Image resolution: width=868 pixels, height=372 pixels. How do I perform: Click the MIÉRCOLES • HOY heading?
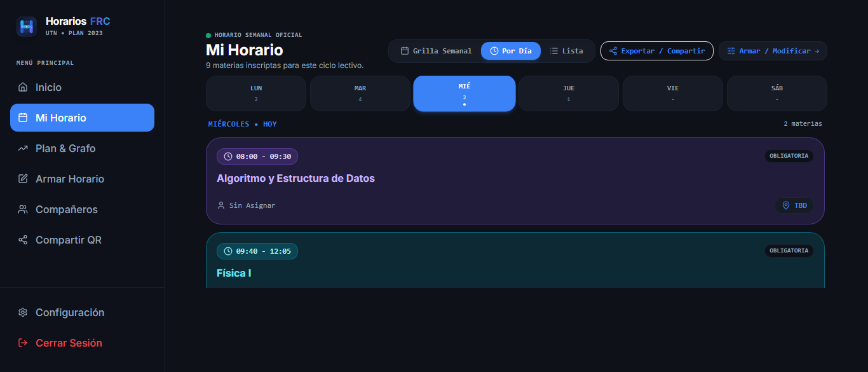(x=243, y=124)
